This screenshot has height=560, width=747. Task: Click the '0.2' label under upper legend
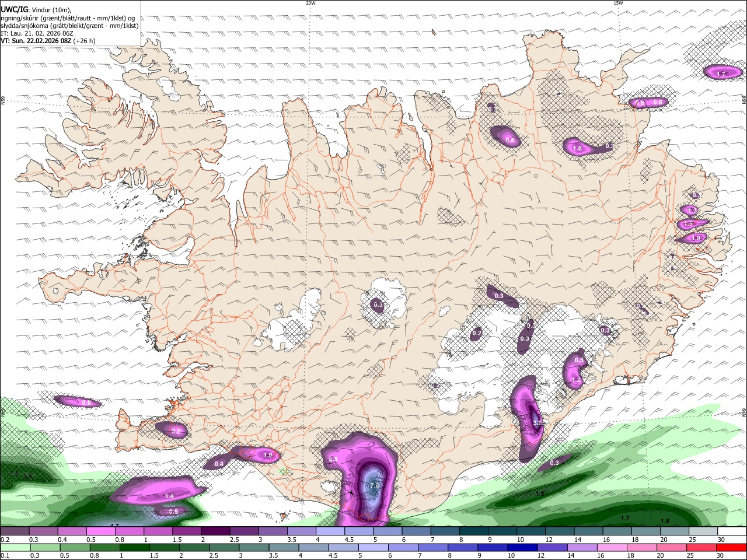point(5,540)
